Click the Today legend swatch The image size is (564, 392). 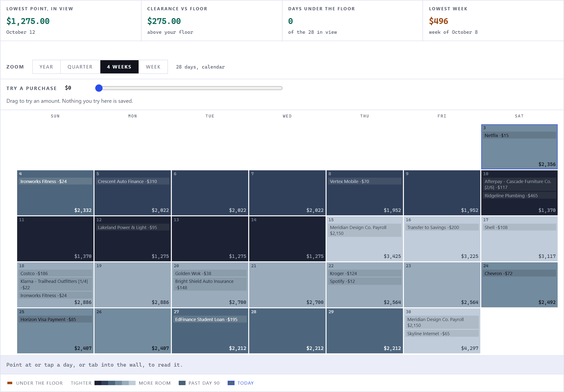(231, 383)
